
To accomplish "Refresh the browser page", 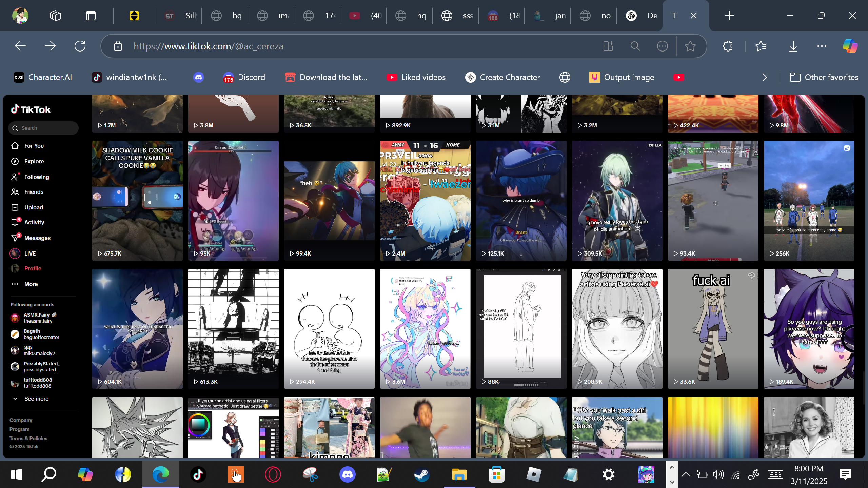I will click(80, 46).
